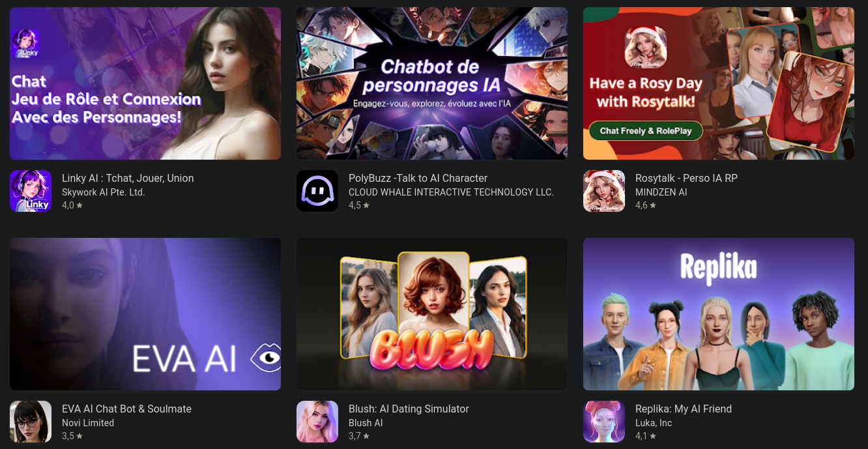Click Blush: AI Dating Simulator title
Image resolution: width=868 pixels, height=449 pixels.
pos(409,409)
